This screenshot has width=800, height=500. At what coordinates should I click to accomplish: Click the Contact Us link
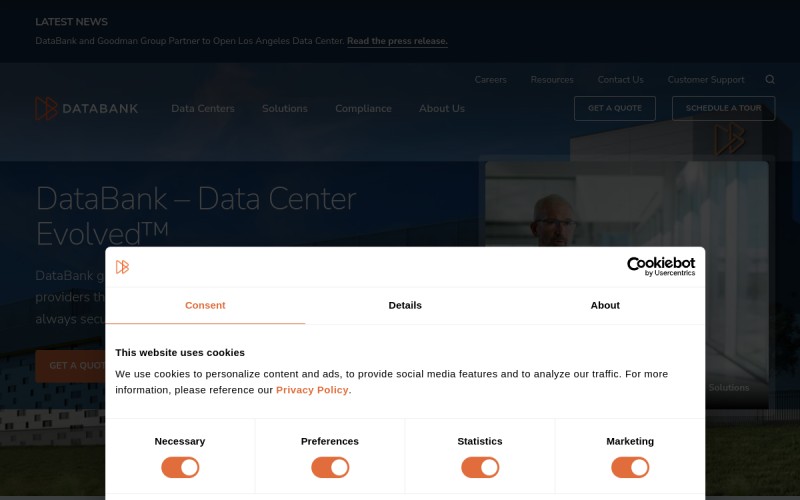(x=620, y=80)
